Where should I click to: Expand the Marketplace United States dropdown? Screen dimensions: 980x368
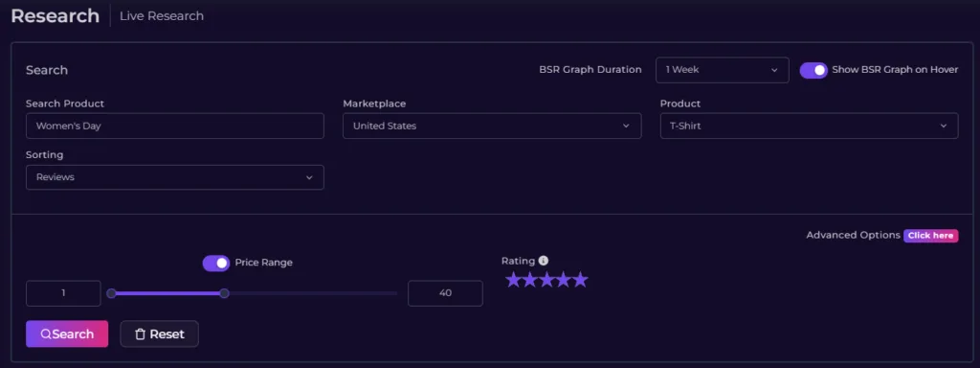pos(492,126)
